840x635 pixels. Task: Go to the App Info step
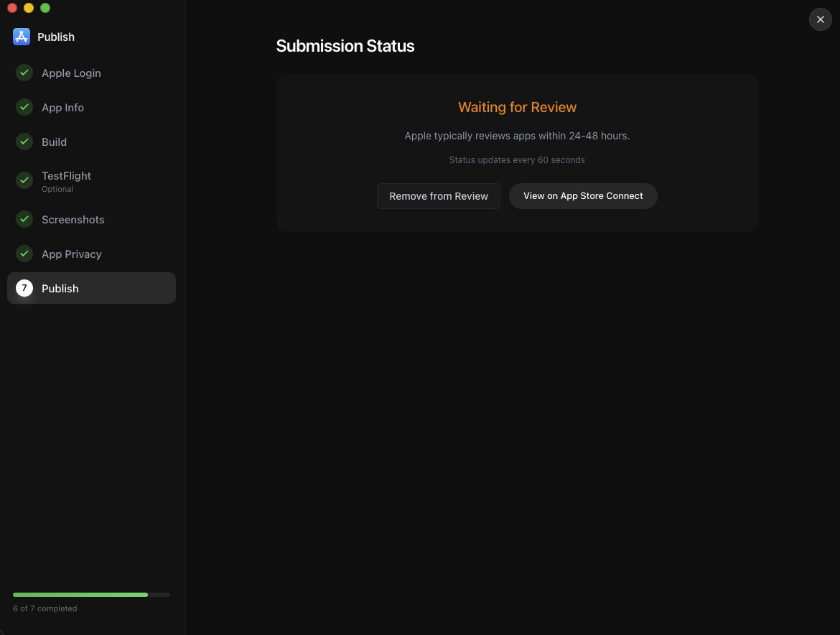point(91,107)
